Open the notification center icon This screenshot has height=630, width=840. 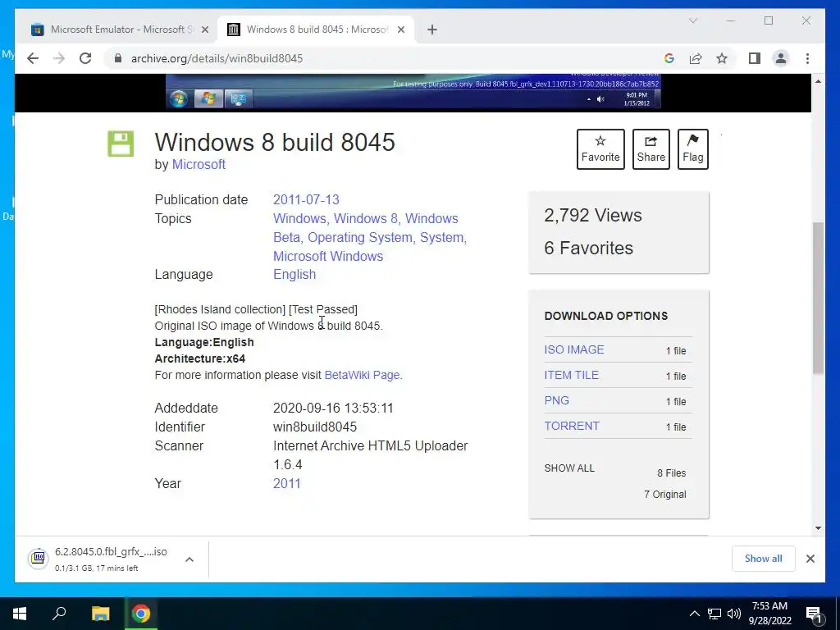814,614
